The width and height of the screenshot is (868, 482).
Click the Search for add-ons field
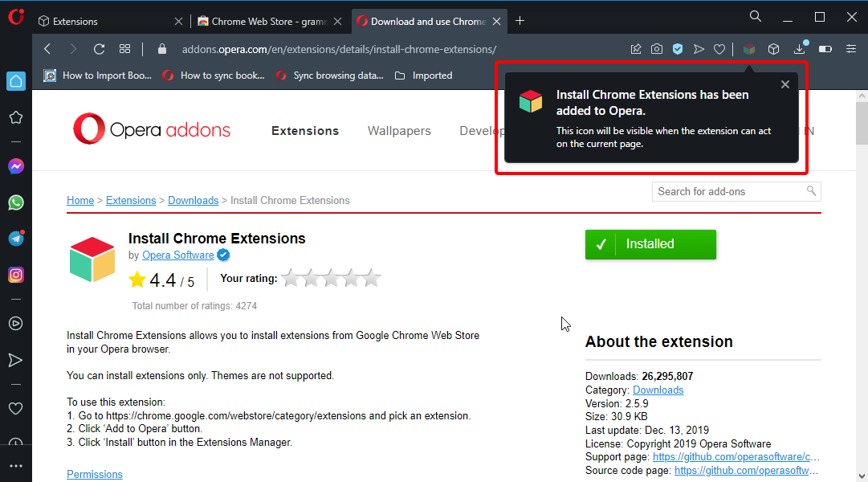[x=729, y=191]
